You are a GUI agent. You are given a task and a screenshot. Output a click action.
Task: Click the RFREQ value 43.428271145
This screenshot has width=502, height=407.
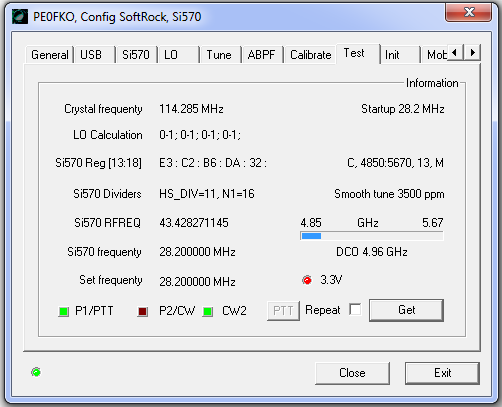click(194, 223)
